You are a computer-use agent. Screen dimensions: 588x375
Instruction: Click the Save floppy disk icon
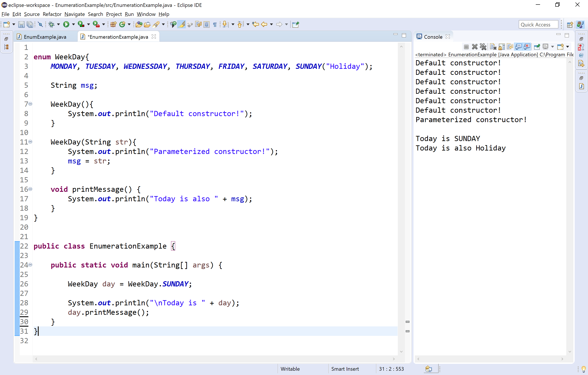[21, 25]
